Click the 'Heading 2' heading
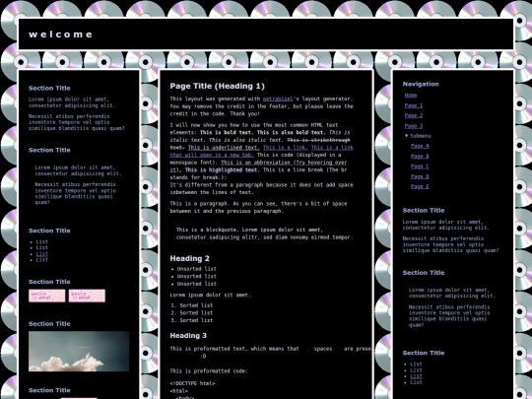This screenshot has width=532, height=399. [x=190, y=258]
